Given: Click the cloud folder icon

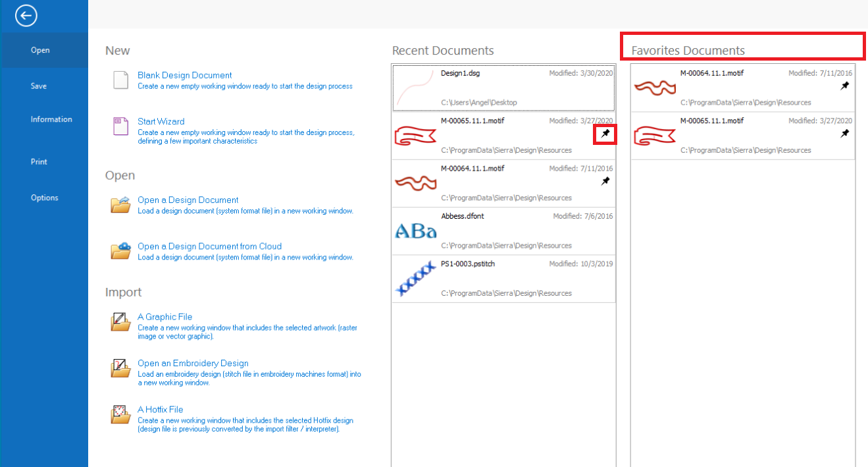Looking at the screenshot, I should [120, 251].
